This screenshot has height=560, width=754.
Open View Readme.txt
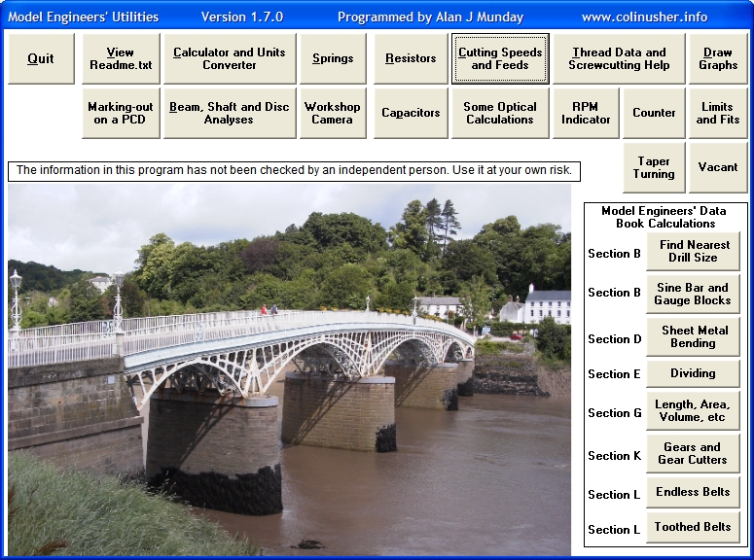[121, 58]
